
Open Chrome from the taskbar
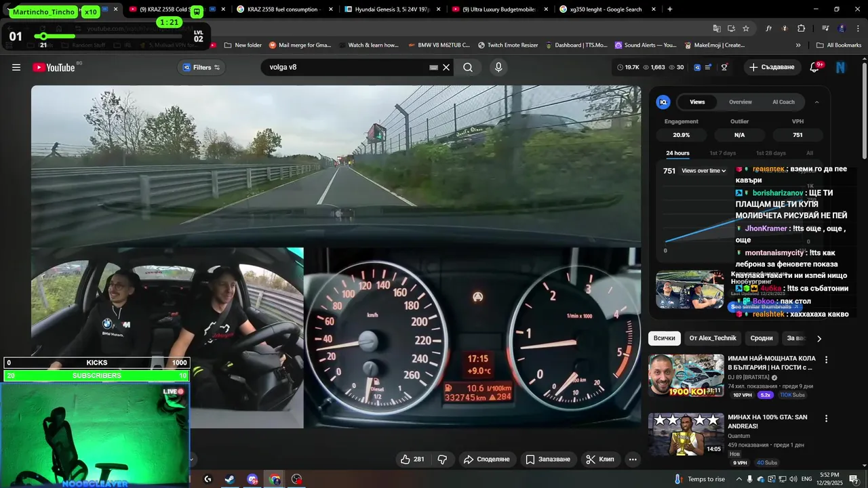point(275,479)
